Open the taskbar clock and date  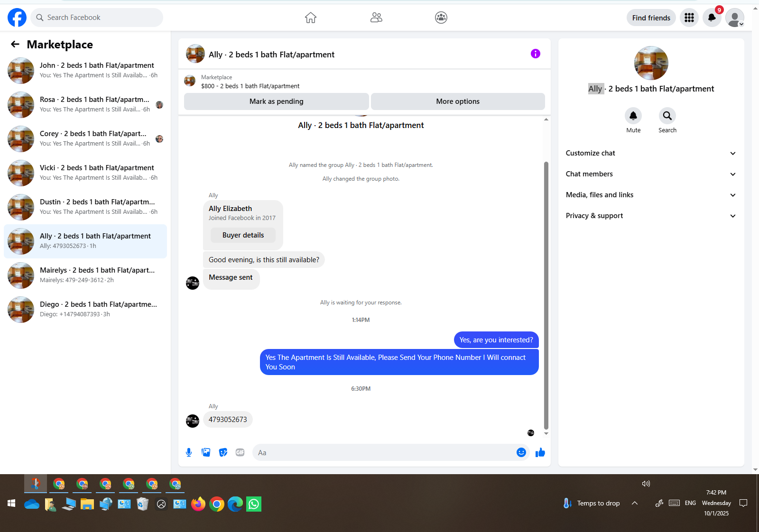(x=716, y=503)
